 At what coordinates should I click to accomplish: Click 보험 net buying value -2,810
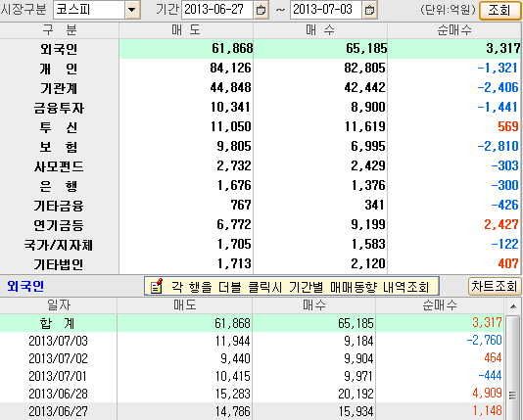tap(498, 147)
